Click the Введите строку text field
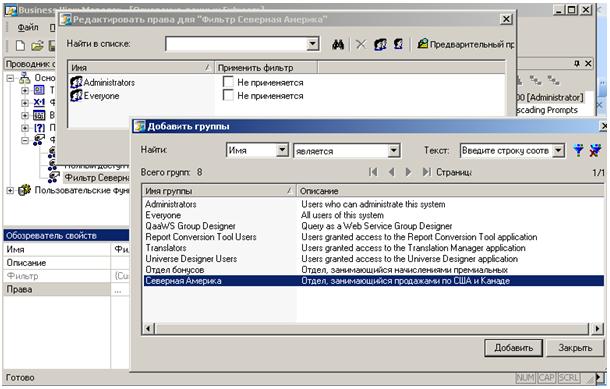The image size is (610, 389). [x=507, y=150]
